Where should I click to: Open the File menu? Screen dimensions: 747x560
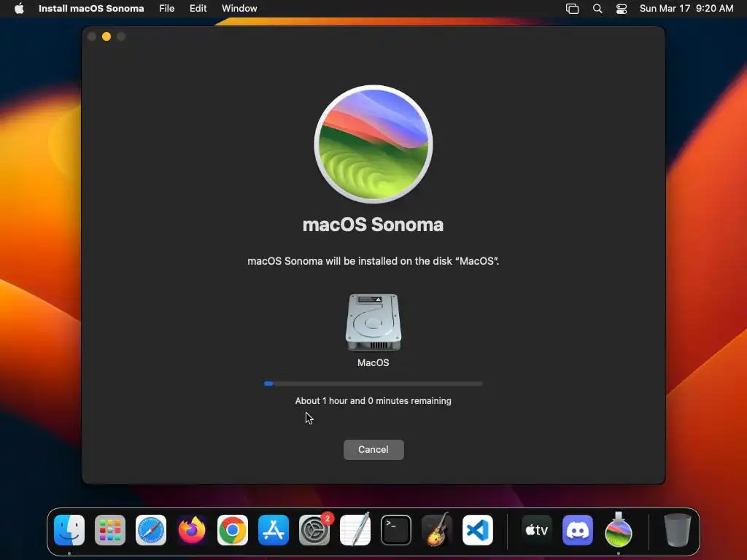tap(167, 9)
